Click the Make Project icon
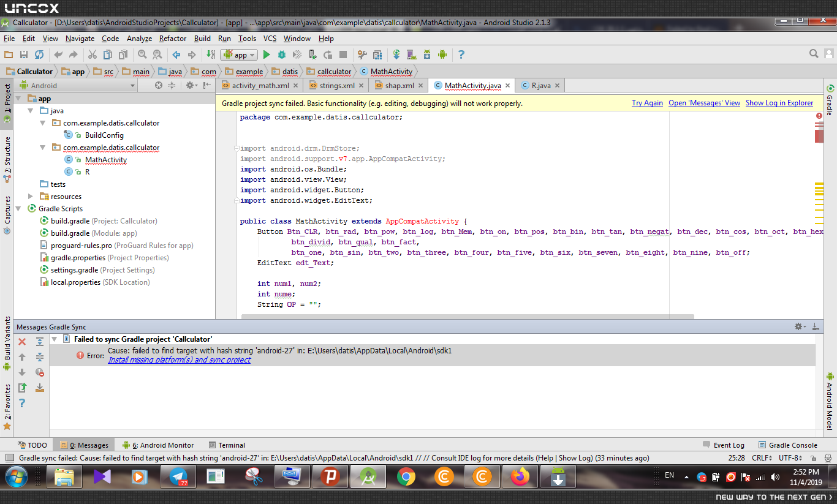The height and width of the screenshot is (504, 837). 211,55
